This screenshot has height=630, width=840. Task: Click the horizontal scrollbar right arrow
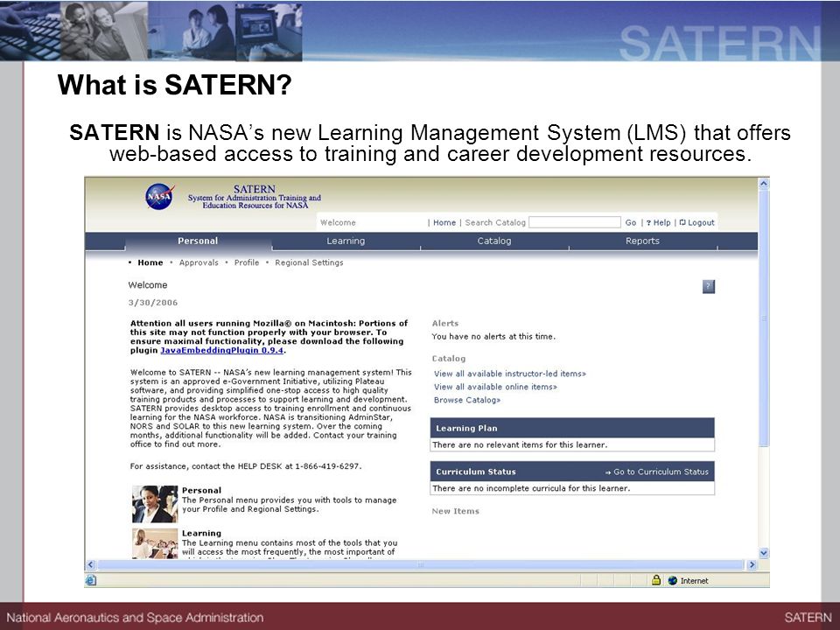(x=752, y=564)
